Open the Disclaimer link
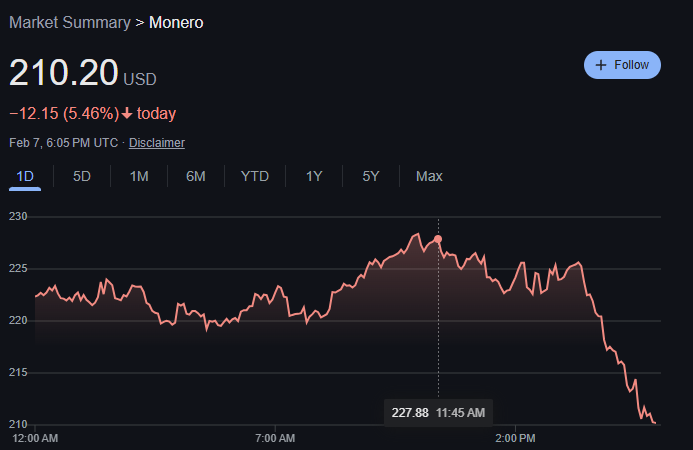This screenshot has height=450, width=693. point(157,143)
